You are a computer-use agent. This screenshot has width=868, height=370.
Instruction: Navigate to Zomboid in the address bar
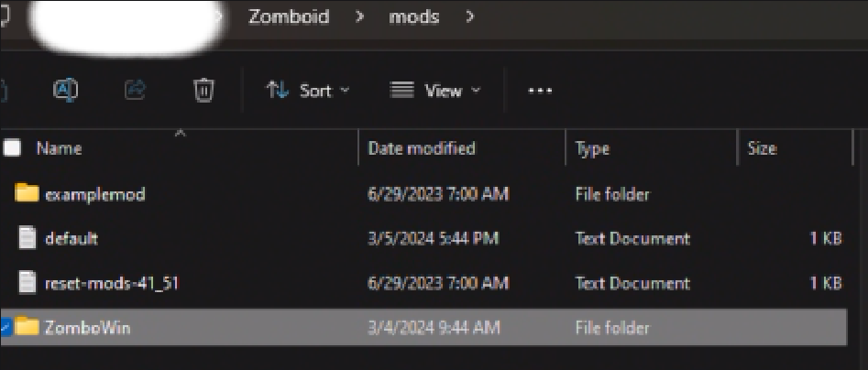[289, 16]
